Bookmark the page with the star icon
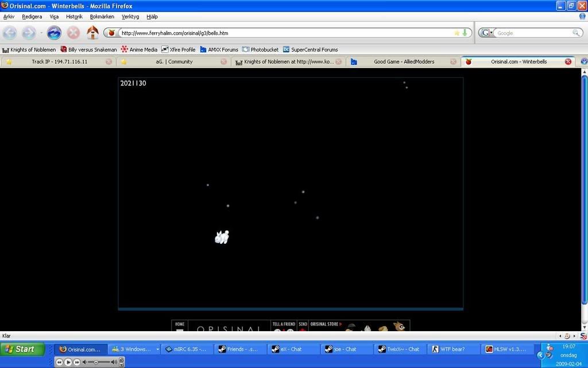588x368 pixels. coord(457,33)
